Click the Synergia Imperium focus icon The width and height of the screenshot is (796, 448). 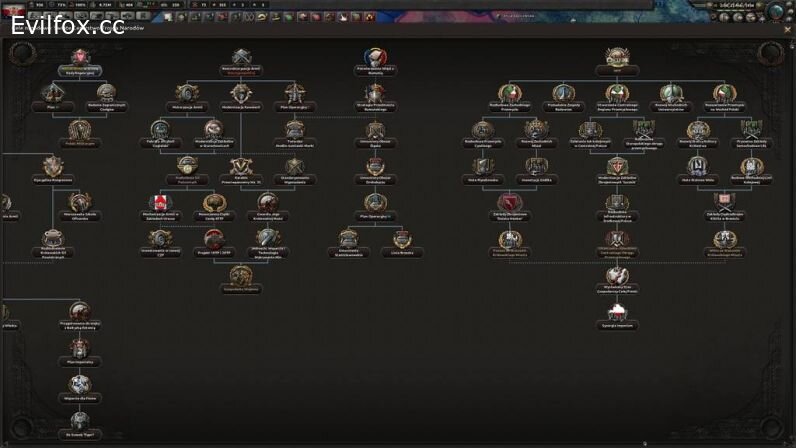point(618,312)
